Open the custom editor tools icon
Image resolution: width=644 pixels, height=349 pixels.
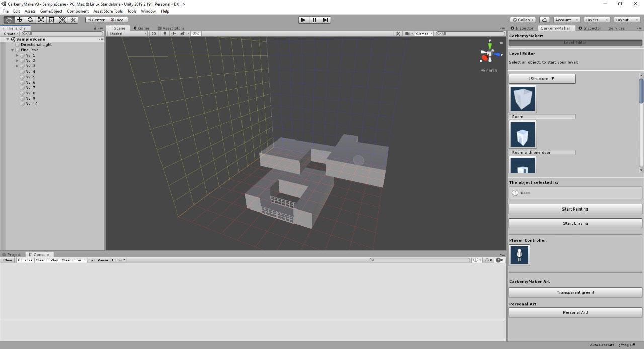click(x=73, y=20)
